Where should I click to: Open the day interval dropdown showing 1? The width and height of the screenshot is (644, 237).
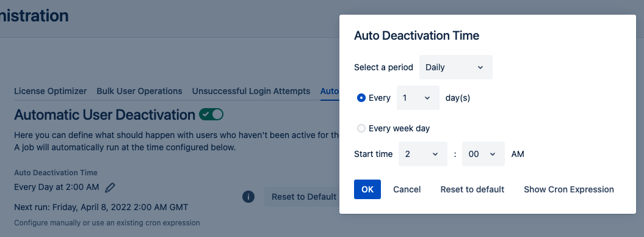[418, 98]
